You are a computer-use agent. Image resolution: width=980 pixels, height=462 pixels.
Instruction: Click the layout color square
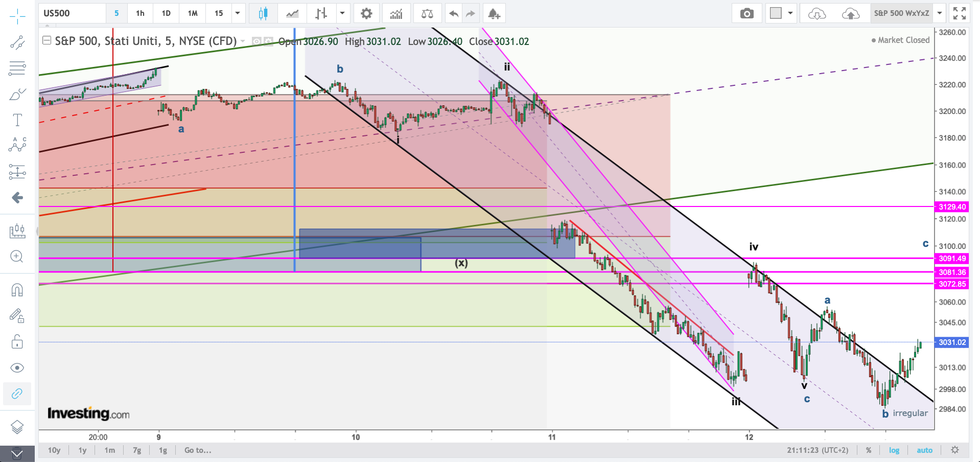[776, 13]
